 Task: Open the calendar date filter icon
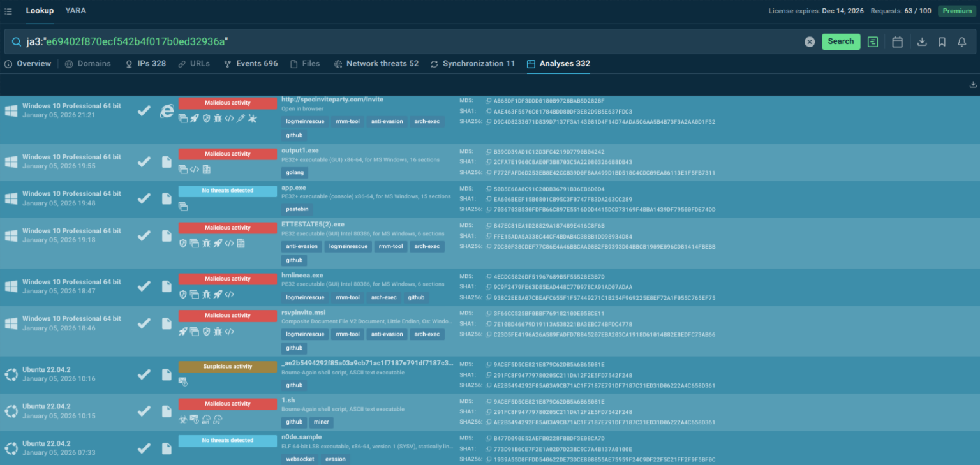click(x=897, y=41)
